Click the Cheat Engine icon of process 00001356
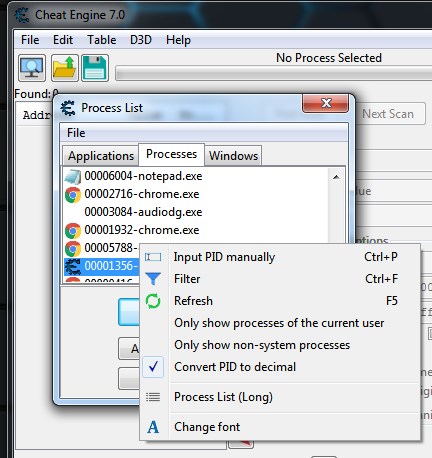 point(73,267)
